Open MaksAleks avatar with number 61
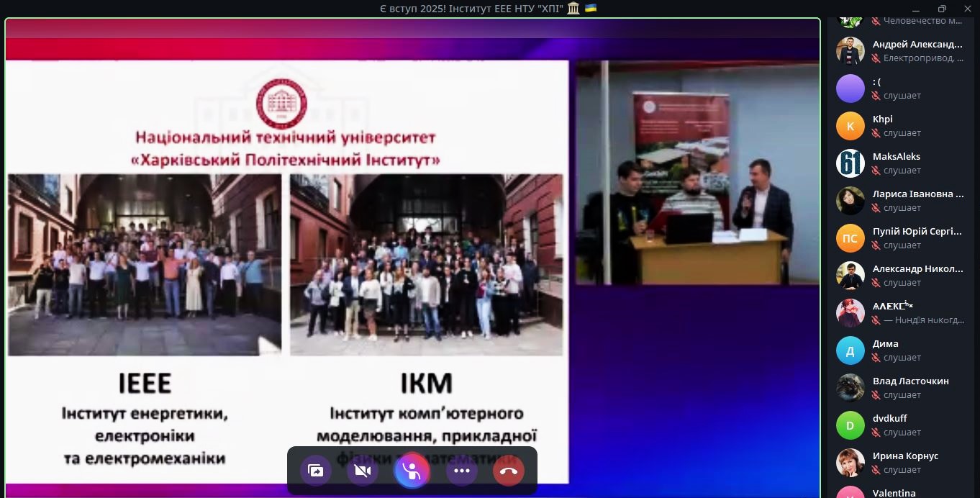This screenshot has height=498, width=980. point(850,163)
